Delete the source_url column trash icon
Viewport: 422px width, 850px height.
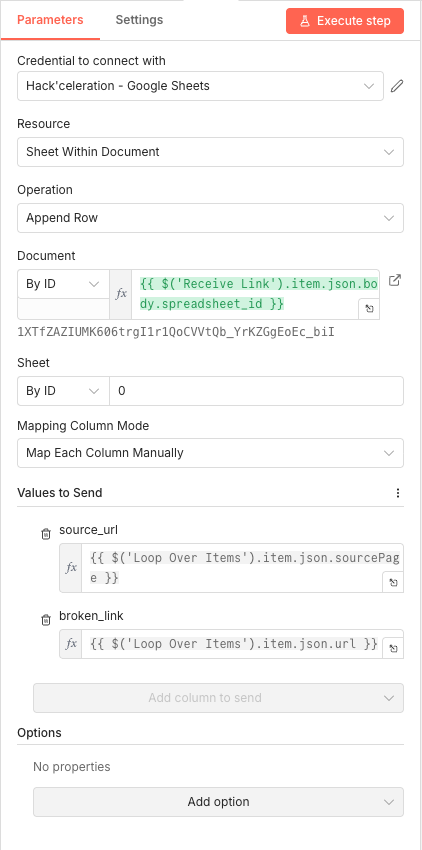pyautogui.click(x=46, y=535)
